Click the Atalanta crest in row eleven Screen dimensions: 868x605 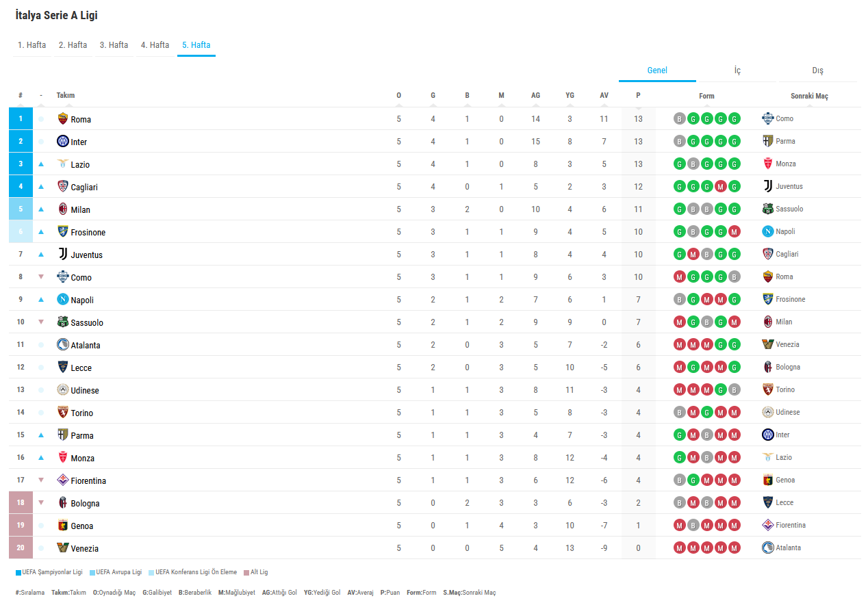point(63,344)
